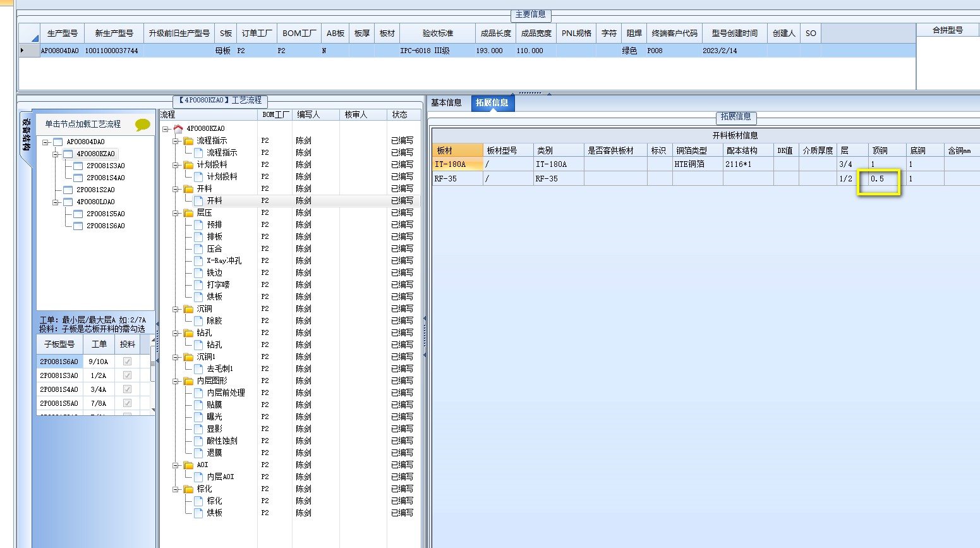The width and height of the screenshot is (980, 548).
Task: Click the document icon beside 内层AOI
Action: coord(198,477)
